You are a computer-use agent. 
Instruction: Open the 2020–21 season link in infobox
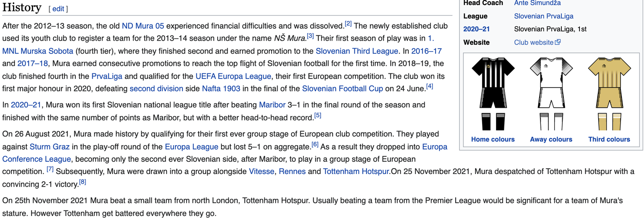(476, 29)
